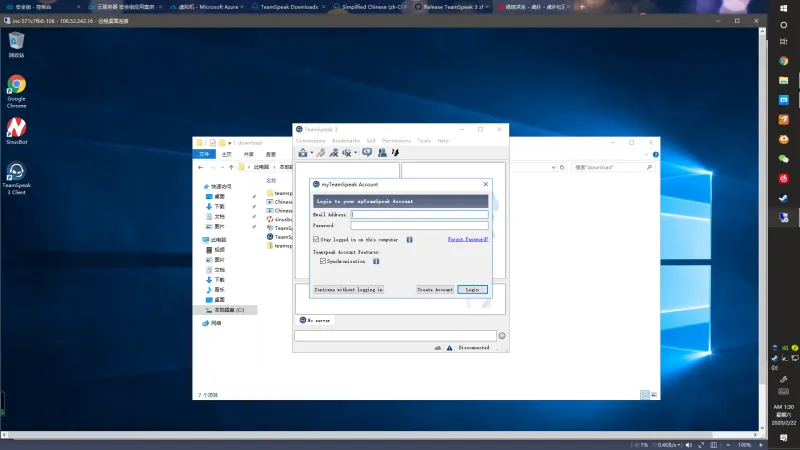
Task: Open Chrome from the host taskbar
Action: coord(784,61)
